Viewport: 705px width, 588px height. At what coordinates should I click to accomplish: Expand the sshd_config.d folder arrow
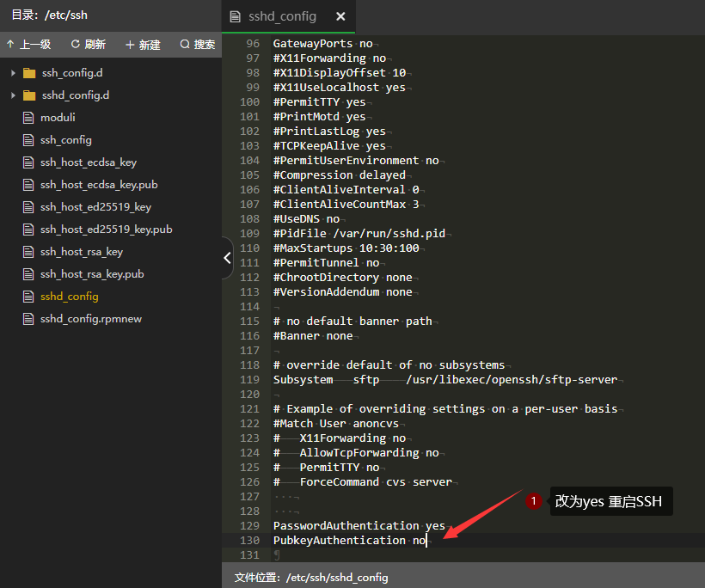pos(13,95)
